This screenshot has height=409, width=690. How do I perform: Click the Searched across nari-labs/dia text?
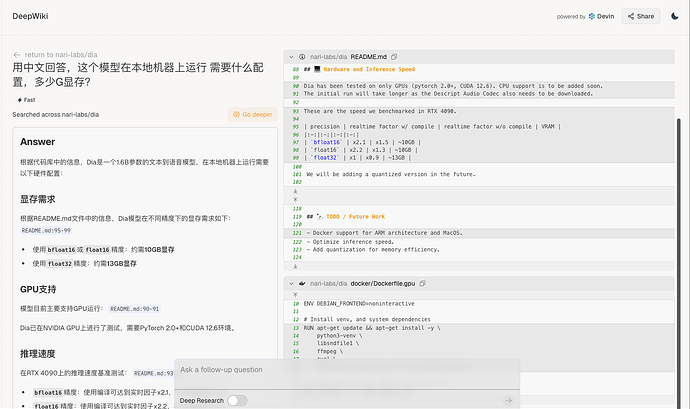pos(55,114)
